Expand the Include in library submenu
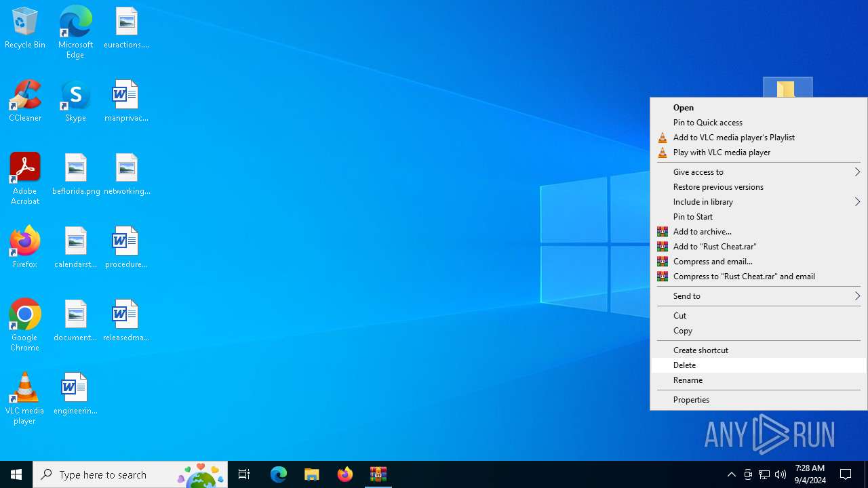This screenshot has width=868, height=488. coord(759,202)
